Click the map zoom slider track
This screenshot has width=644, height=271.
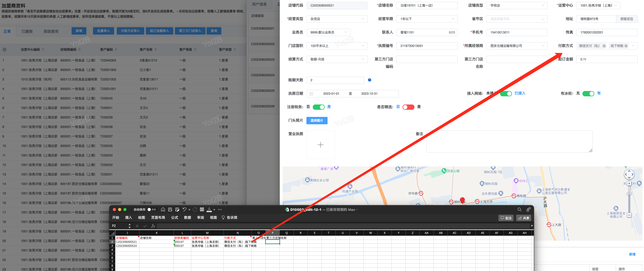(629, 199)
